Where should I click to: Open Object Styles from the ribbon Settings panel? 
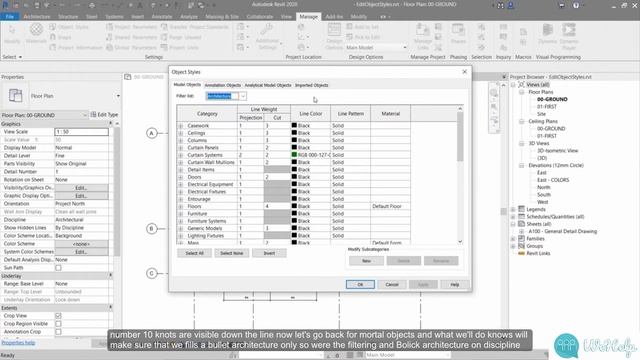69,27
